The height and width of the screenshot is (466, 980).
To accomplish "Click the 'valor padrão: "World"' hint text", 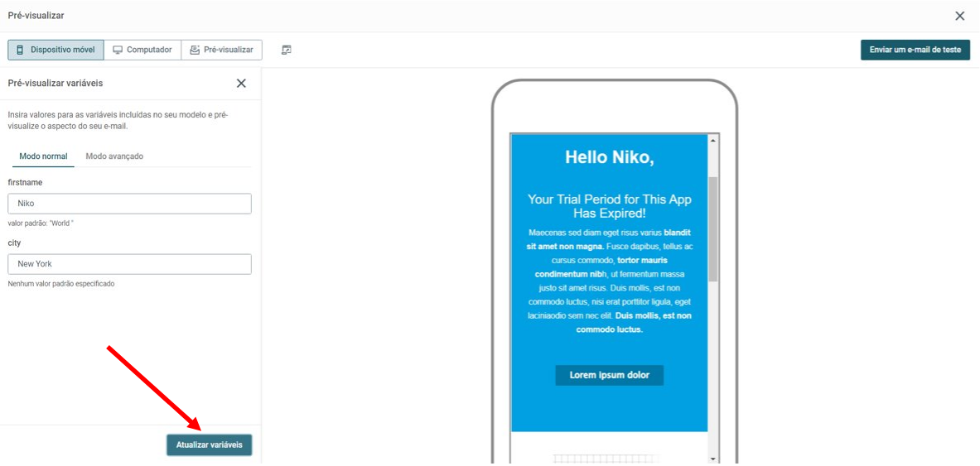I will pos(41,223).
